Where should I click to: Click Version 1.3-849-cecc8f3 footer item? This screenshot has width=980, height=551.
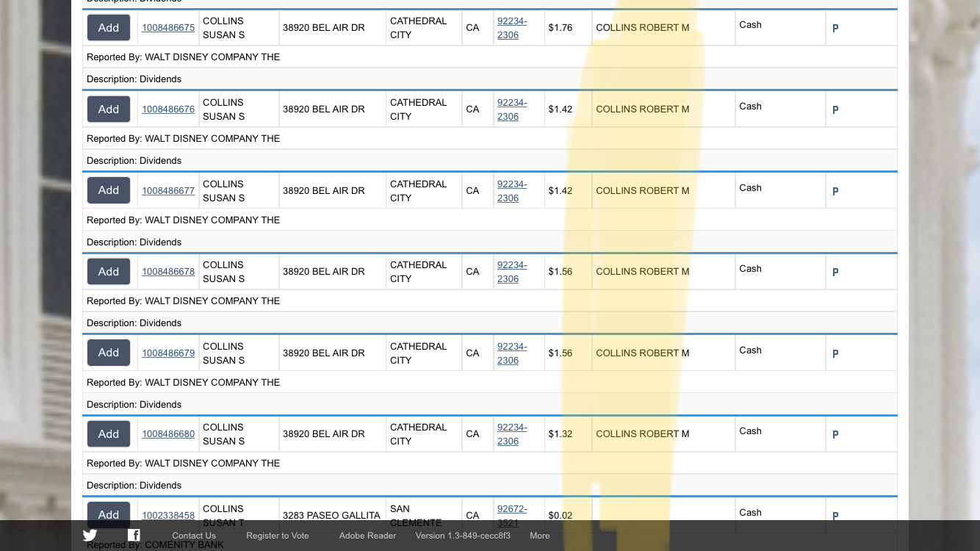click(x=463, y=536)
